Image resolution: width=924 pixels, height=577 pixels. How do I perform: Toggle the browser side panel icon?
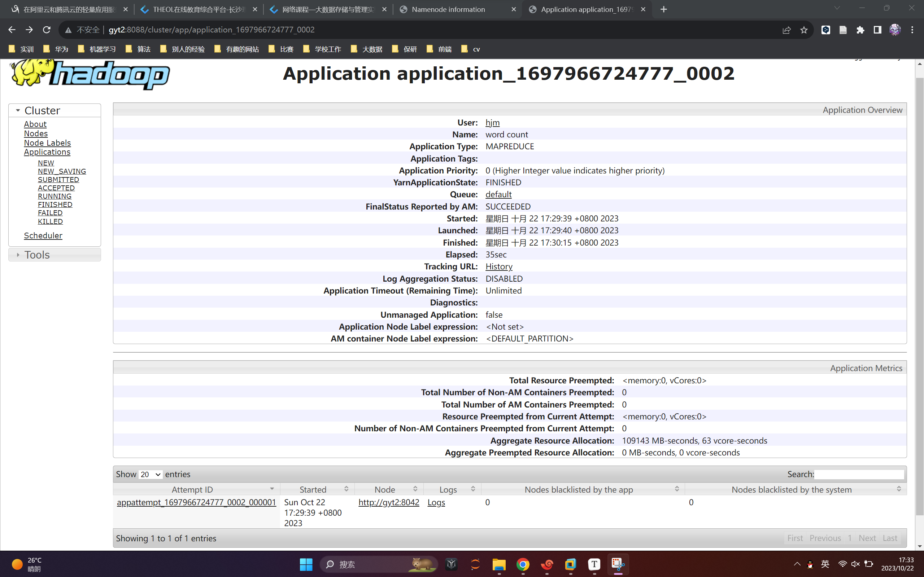pos(877,30)
